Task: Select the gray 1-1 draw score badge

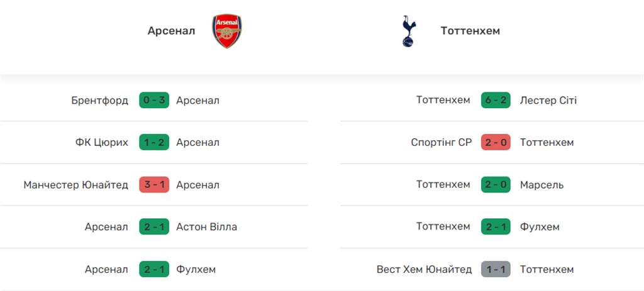Action: coord(496,270)
